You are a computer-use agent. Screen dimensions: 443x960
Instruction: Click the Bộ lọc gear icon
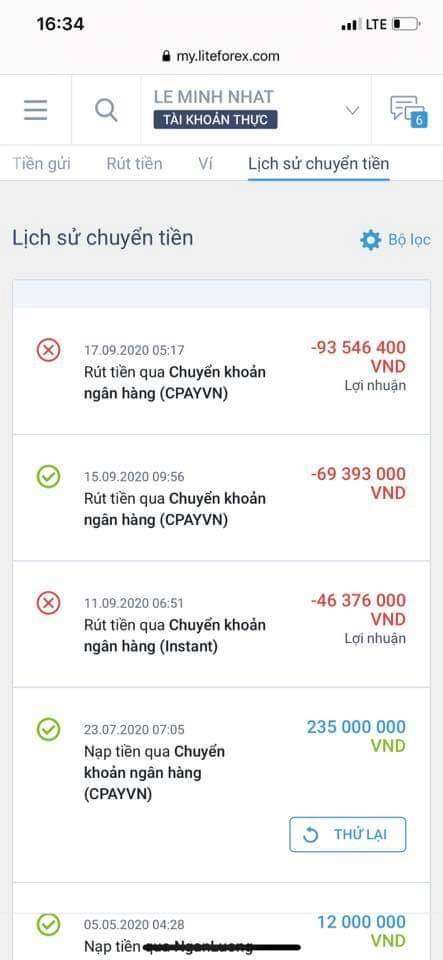coord(371,240)
